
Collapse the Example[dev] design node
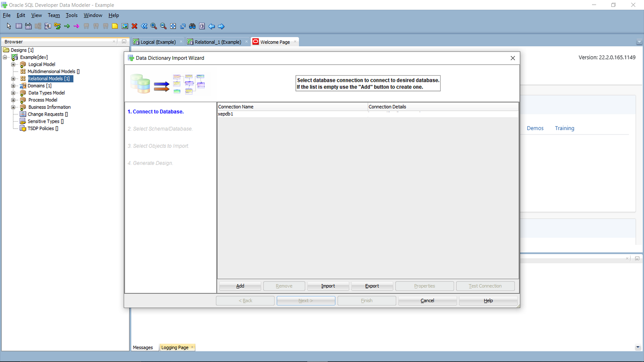click(5, 57)
